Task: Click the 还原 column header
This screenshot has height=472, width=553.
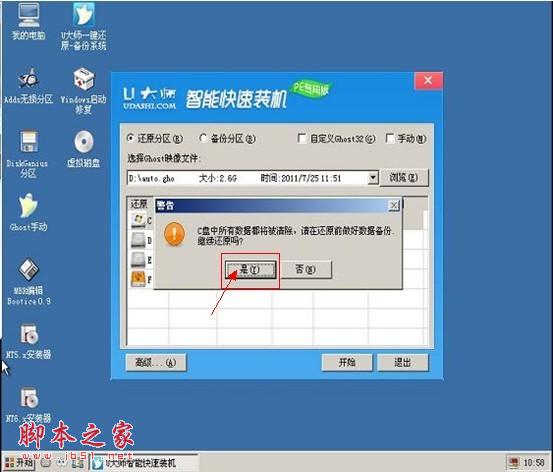Action: point(140,204)
